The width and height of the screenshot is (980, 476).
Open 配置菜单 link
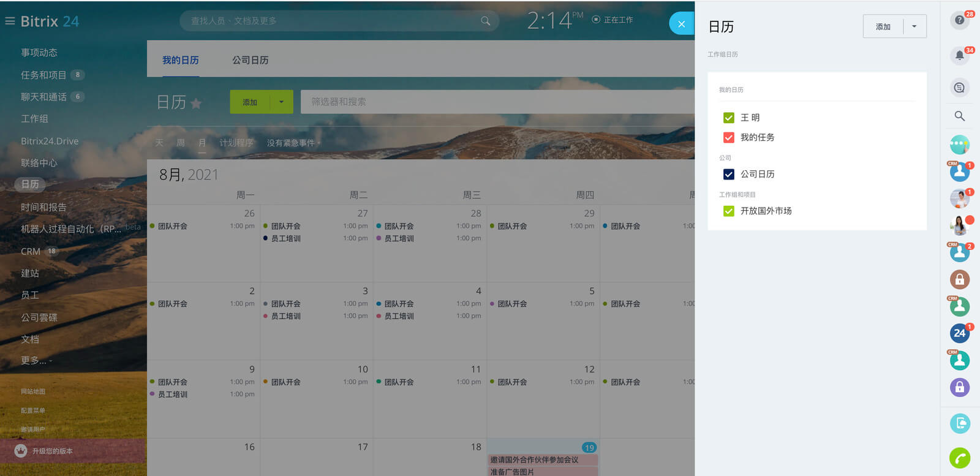(x=33, y=410)
